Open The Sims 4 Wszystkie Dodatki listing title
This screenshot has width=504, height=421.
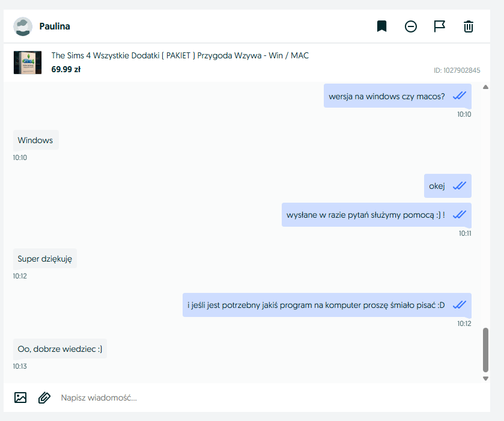tap(180, 55)
